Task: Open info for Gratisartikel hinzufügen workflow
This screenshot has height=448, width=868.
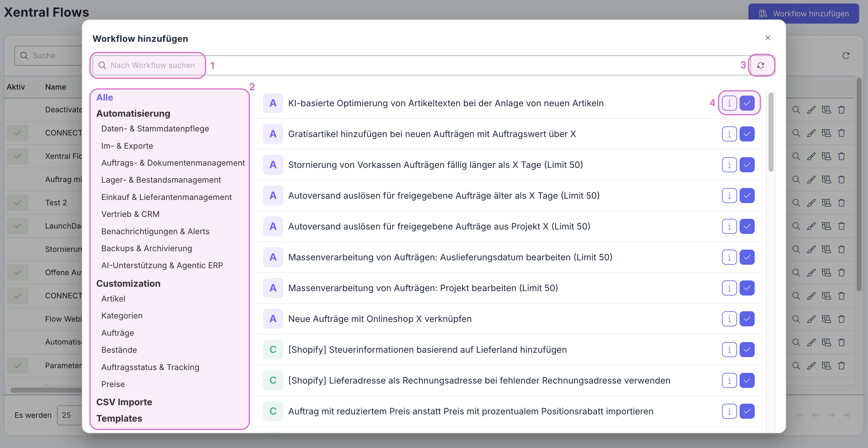Action: coord(729,134)
